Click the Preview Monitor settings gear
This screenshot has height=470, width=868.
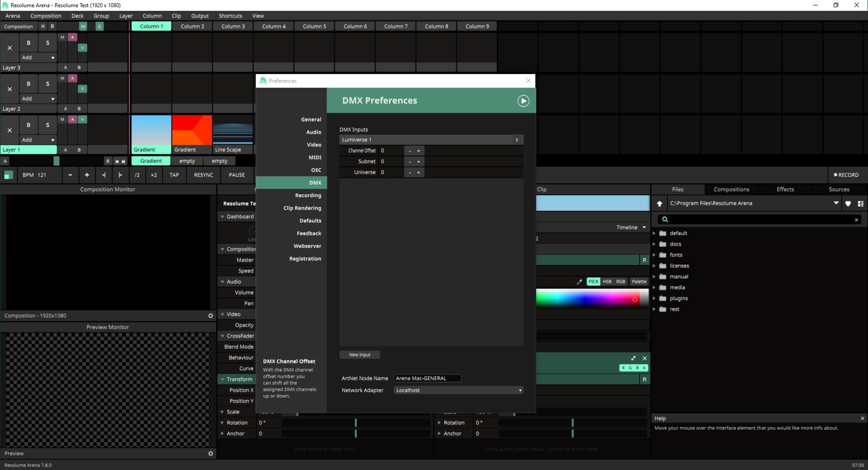(x=210, y=453)
